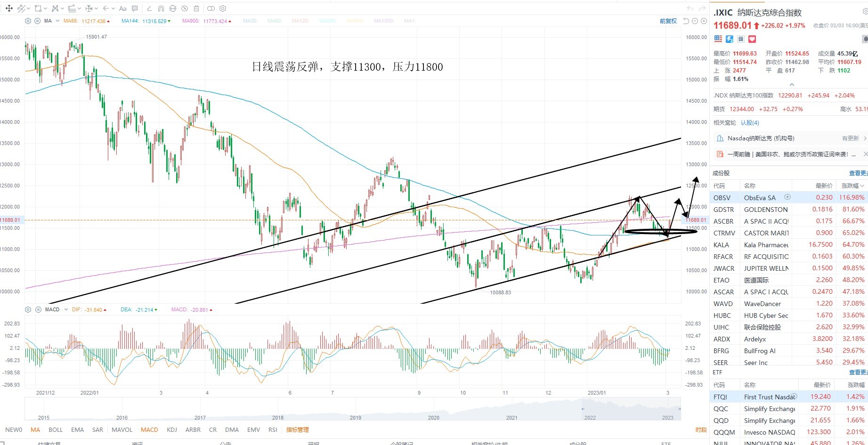The width and height of the screenshot is (868, 445).
Task: Collapse quote details with up chevron
Action: (792, 85)
